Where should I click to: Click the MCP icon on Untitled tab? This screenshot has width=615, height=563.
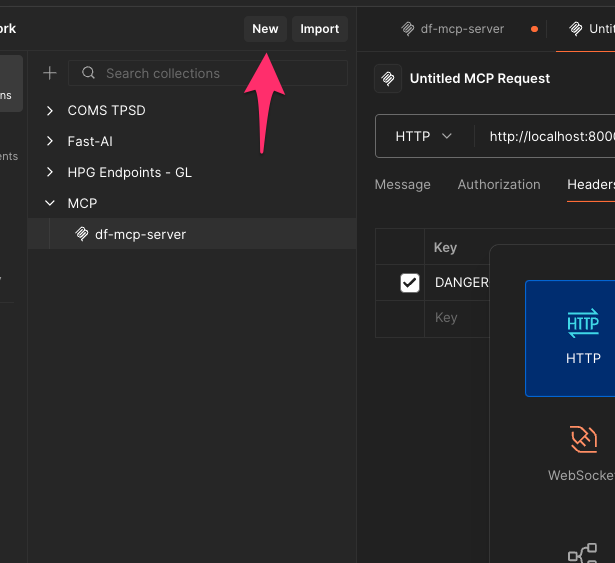click(576, 29)
